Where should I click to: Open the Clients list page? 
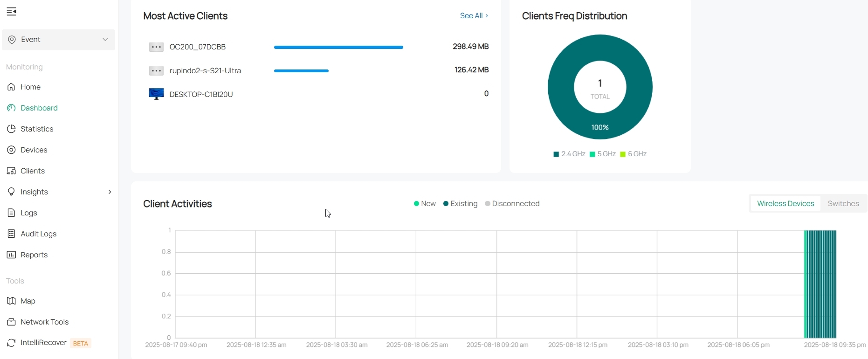tap(33, 171)
